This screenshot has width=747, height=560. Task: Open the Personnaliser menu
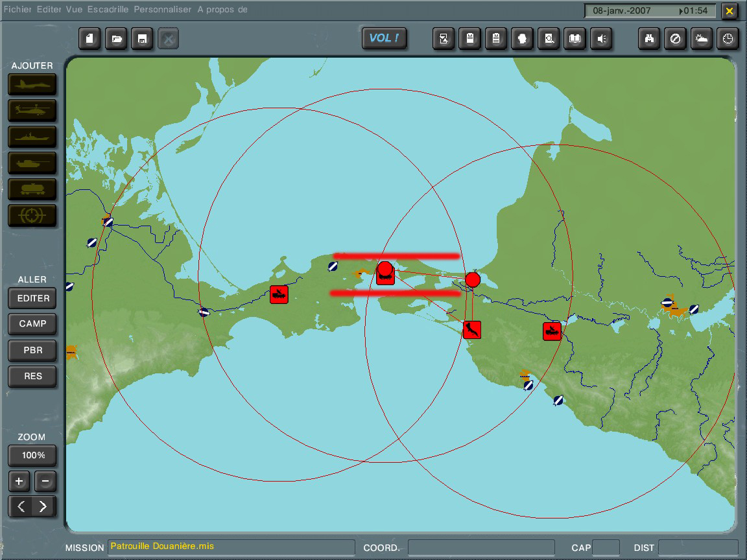(x=163, y=10)
